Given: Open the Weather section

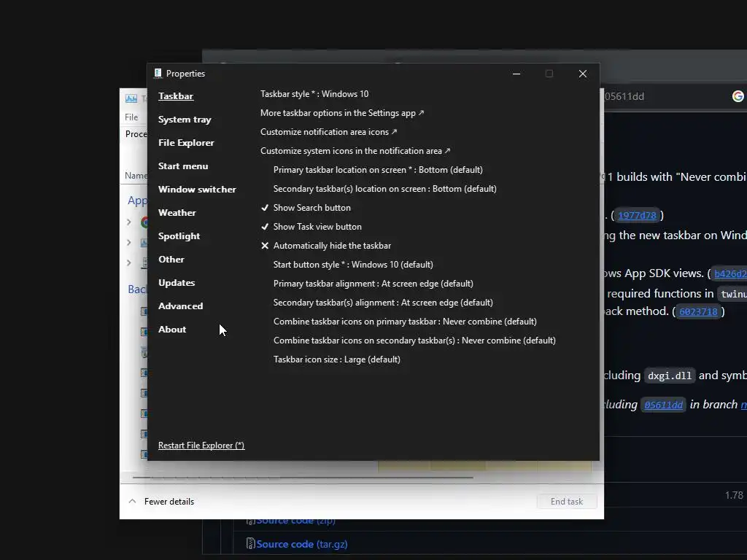Looking at the screenshot, I should click(x=177, y=213).
